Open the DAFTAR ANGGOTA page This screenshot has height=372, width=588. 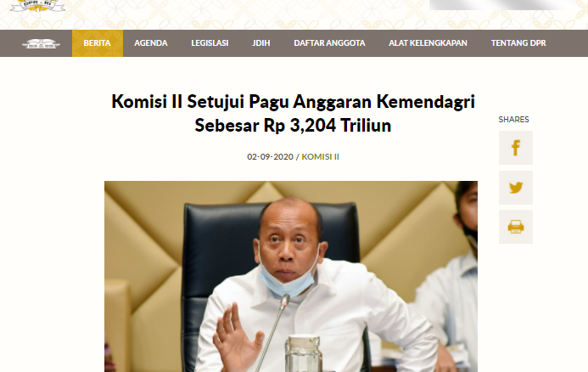[329, 43]
